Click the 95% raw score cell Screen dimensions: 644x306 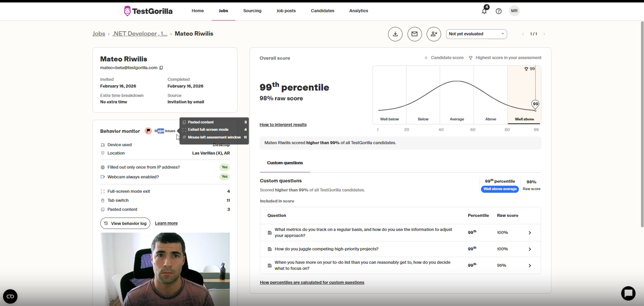coord(501,266)
